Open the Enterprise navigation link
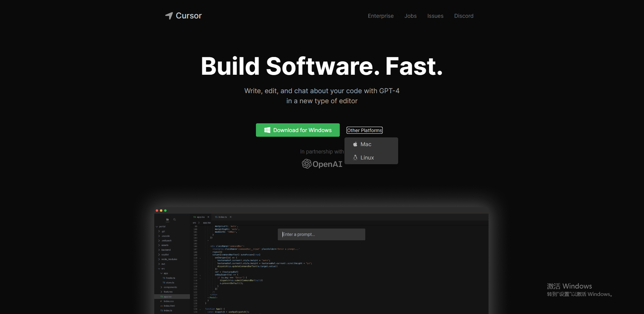Image resolution: width=644 pixels, height=314 pixels. click(380, 16)
